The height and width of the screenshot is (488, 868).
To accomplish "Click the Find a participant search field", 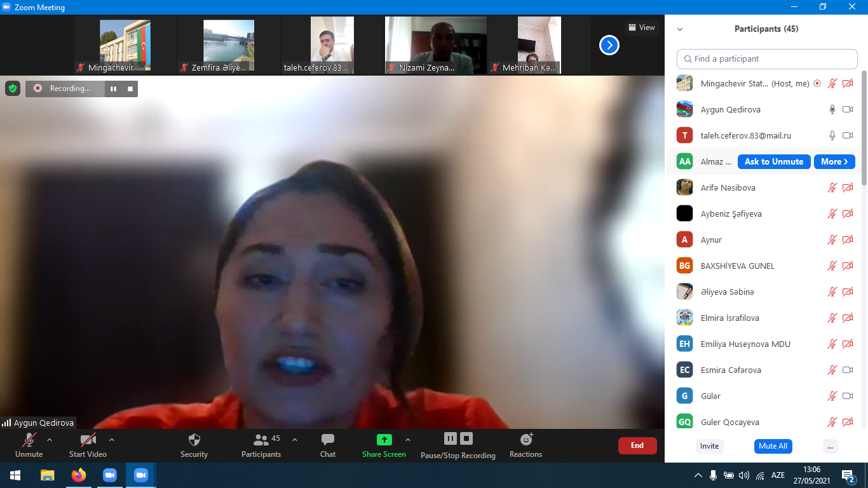I will click(767, 59).
